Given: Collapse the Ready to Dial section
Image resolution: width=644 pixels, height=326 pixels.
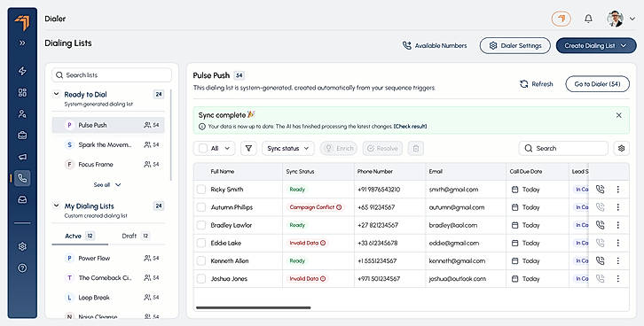Looking at the screenshot, I should [x=56, y=94].
